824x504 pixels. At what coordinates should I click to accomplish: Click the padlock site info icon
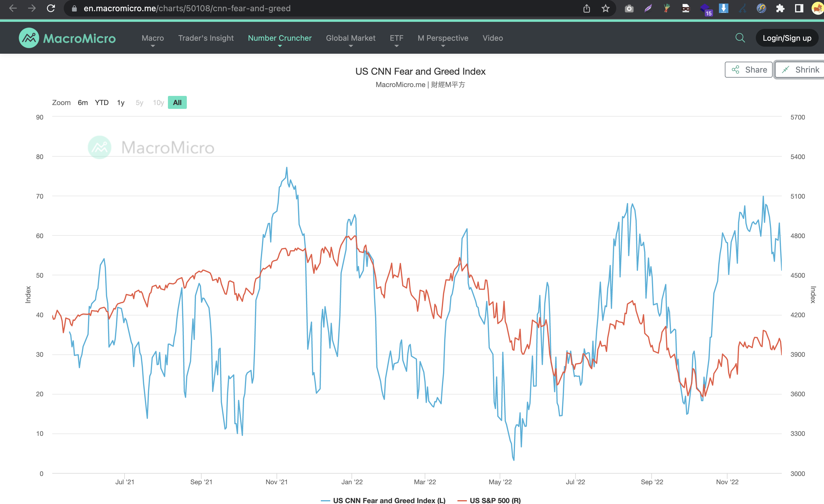coord(74,8)
